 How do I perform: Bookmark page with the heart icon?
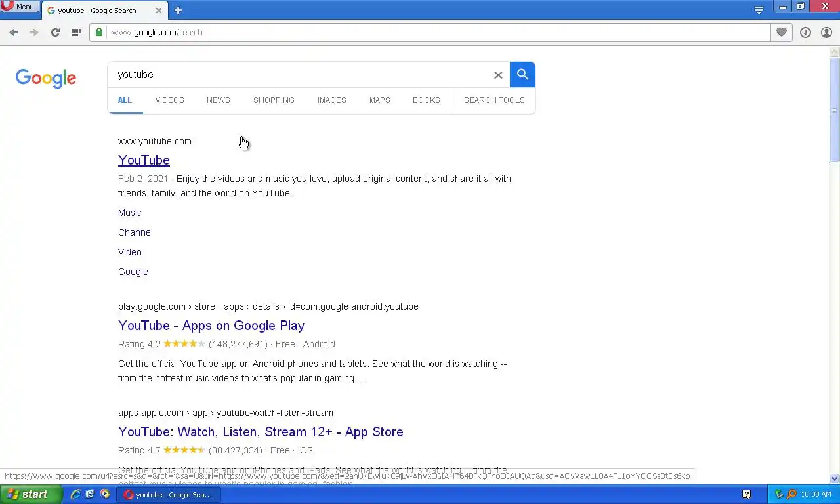tap(781, 32)
